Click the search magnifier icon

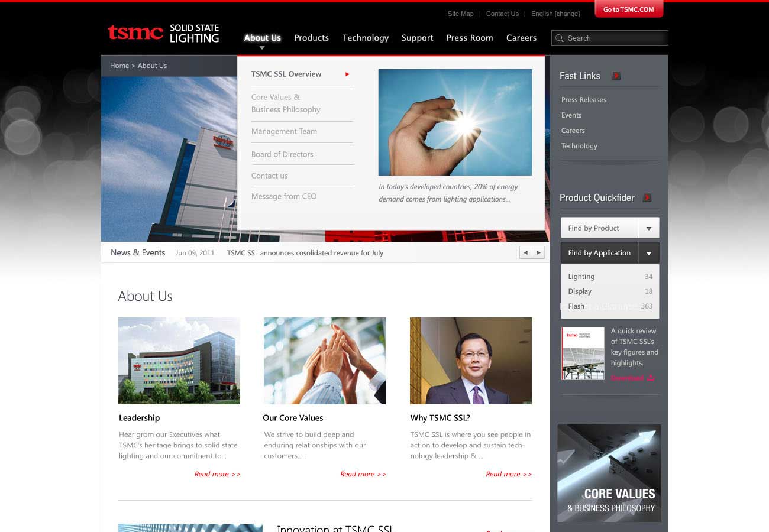559,38
